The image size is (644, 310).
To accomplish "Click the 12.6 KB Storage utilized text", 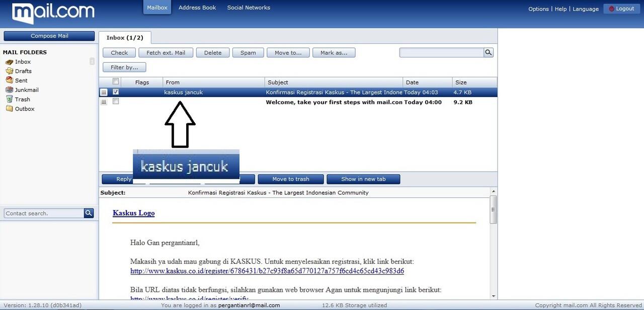I will tap(355, 305).
